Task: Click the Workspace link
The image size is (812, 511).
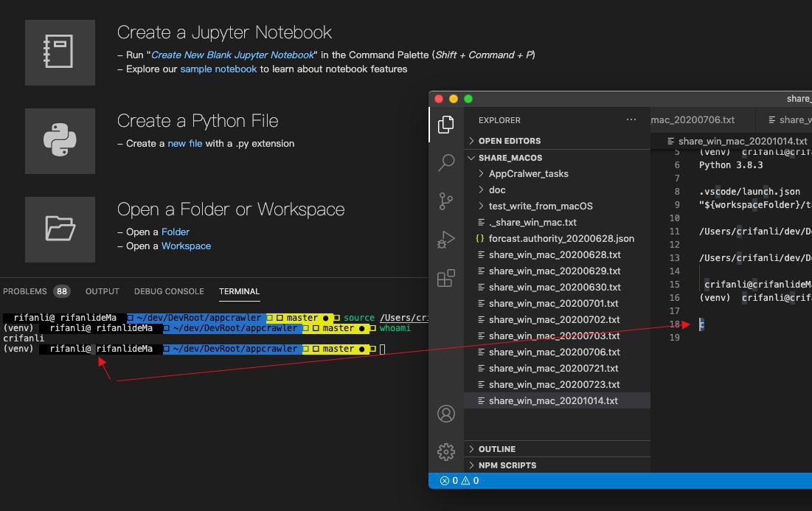Action: pyautogui.click(x=186, y=246)
